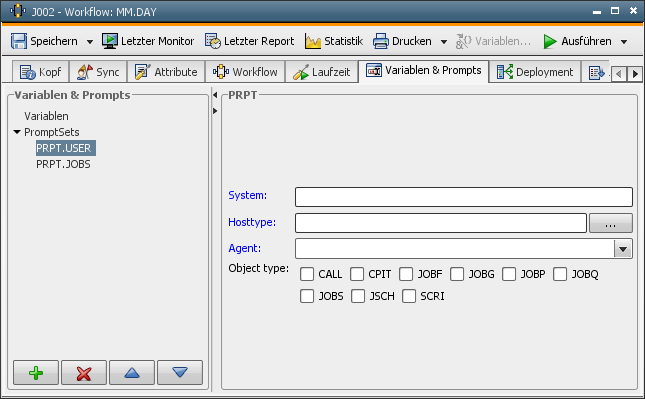Image resolution: width=645 pixels, height=399 pixels.
Task: Collapse left panel with splitter left arrow
Action: tap(215, 95)
